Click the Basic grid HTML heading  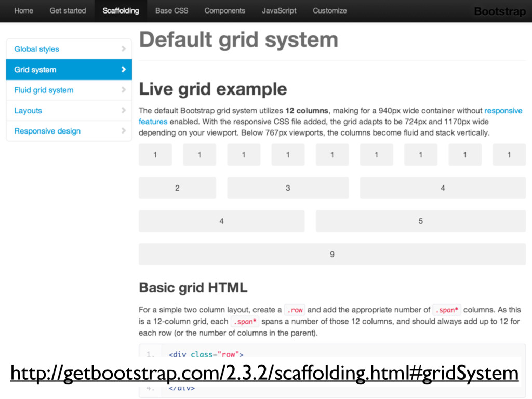(193, 288)
